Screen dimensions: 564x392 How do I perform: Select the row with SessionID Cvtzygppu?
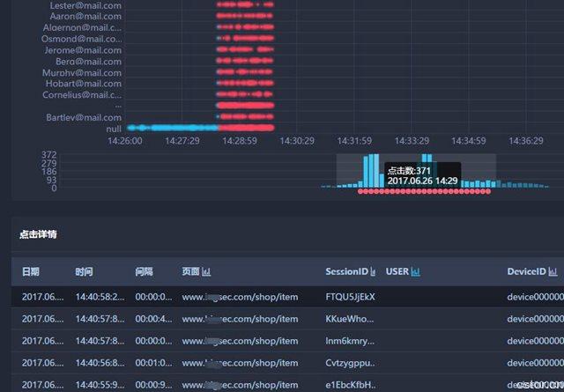click(x=350, y=363)
